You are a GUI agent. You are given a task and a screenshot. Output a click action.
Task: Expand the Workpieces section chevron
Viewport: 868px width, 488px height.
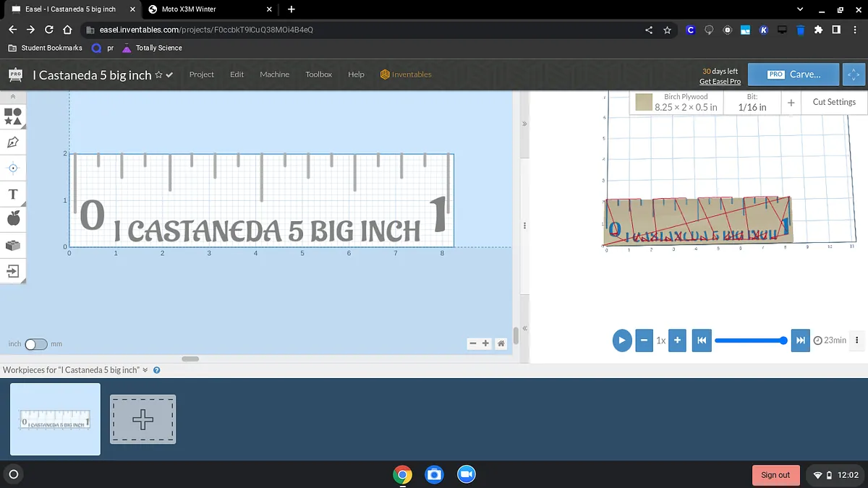coord(145,370)
